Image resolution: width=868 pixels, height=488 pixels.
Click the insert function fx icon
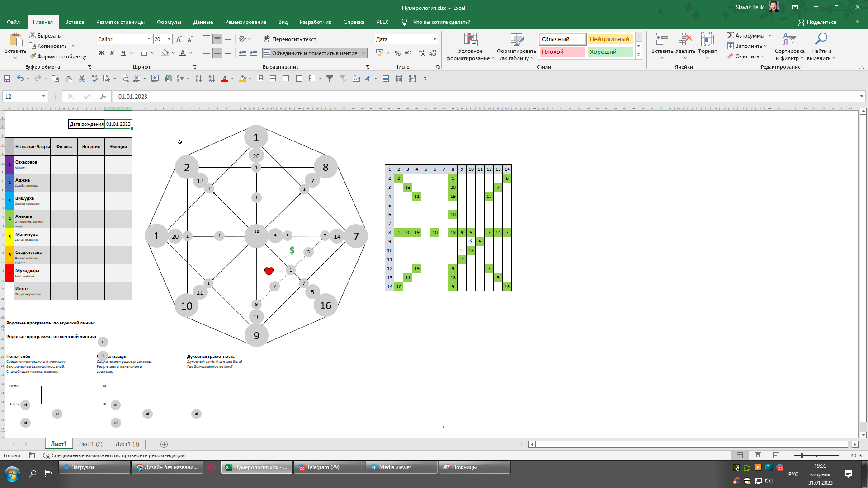pyautogui.click(x=103, y=96)
